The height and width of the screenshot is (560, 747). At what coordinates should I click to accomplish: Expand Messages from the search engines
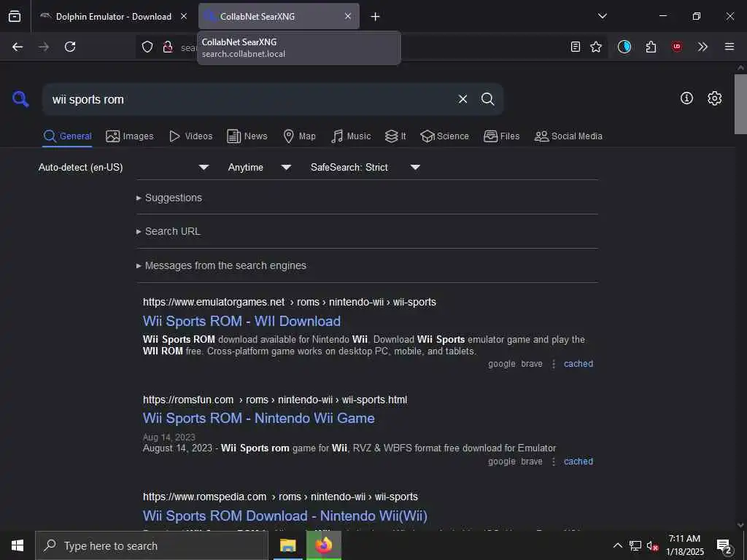point(221,265)
